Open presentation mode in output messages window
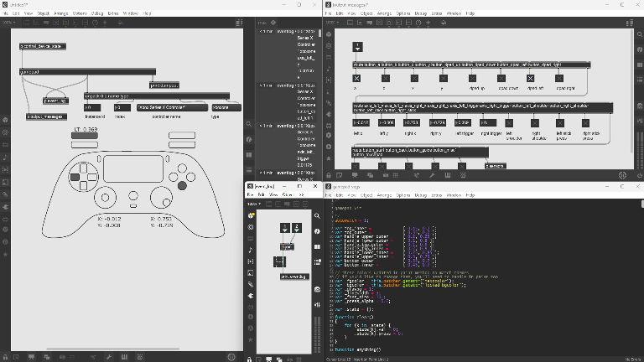 click(x=355, y=175)
